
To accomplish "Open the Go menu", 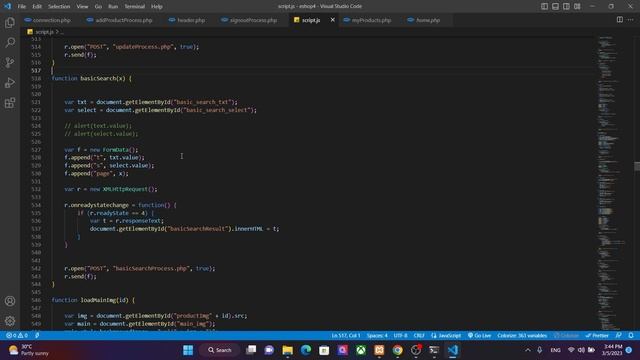I will [x=98, y=6].
